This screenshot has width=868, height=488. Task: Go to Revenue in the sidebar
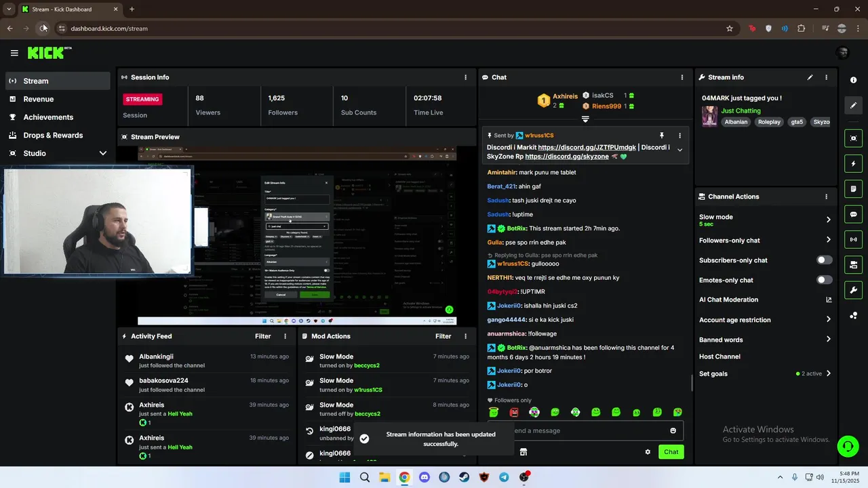pyautogui.click(x=58, y=99)
